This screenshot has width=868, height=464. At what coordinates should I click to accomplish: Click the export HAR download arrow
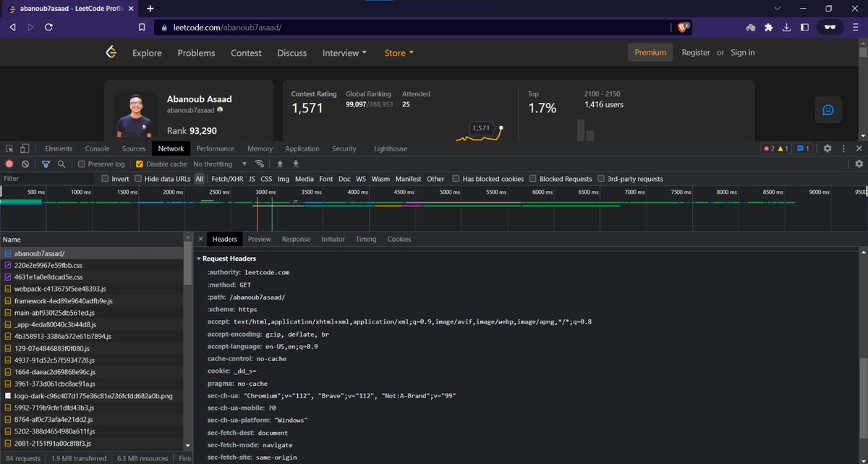pyautogui.click(x=296, y=164)
